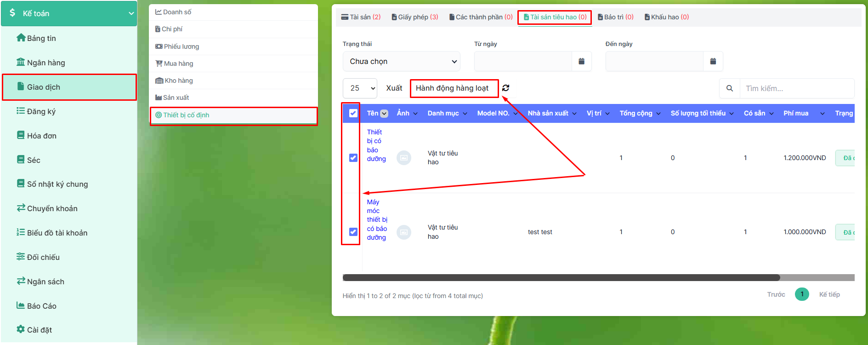Image resolution: width=868 pixels, height=345 pixels.
Task: Open Phiếu lương submenu item
Action: click(233, 46)
